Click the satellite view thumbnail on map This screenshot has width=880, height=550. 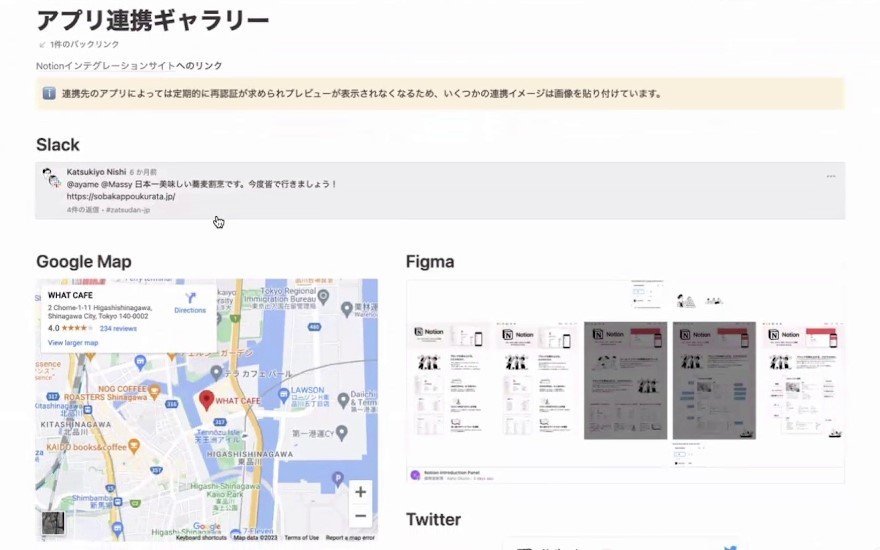point(53,523)
